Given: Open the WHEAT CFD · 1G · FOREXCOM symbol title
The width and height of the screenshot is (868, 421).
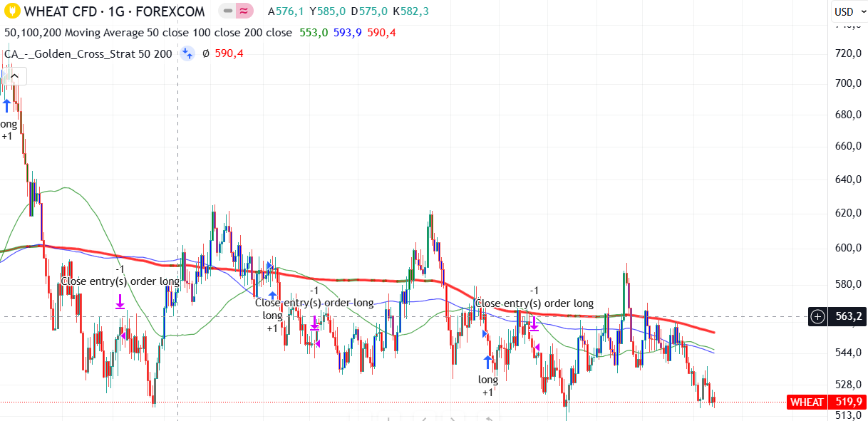Looking at the screenshot, I should pos(114,11).
